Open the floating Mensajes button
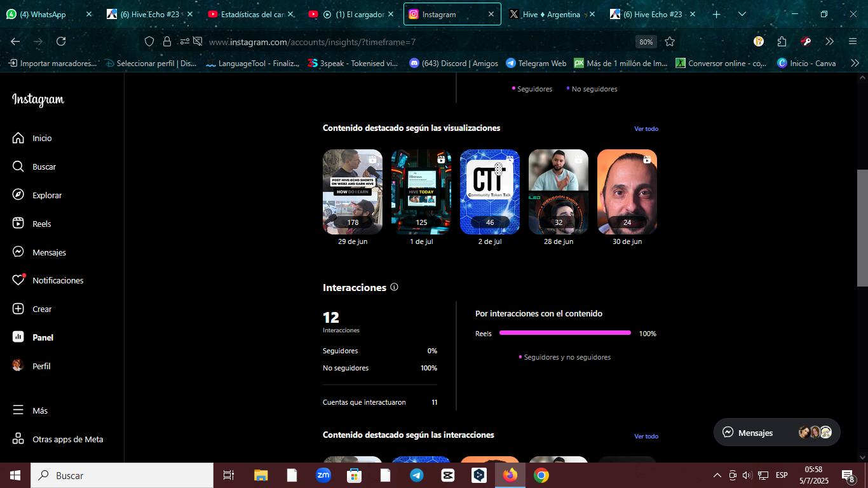Viewport: 868px width, 488px height. click(x=776, y=433)
